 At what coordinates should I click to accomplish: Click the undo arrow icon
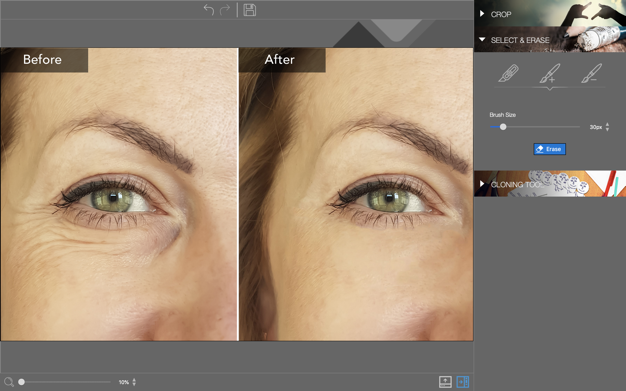coord(209,10)
